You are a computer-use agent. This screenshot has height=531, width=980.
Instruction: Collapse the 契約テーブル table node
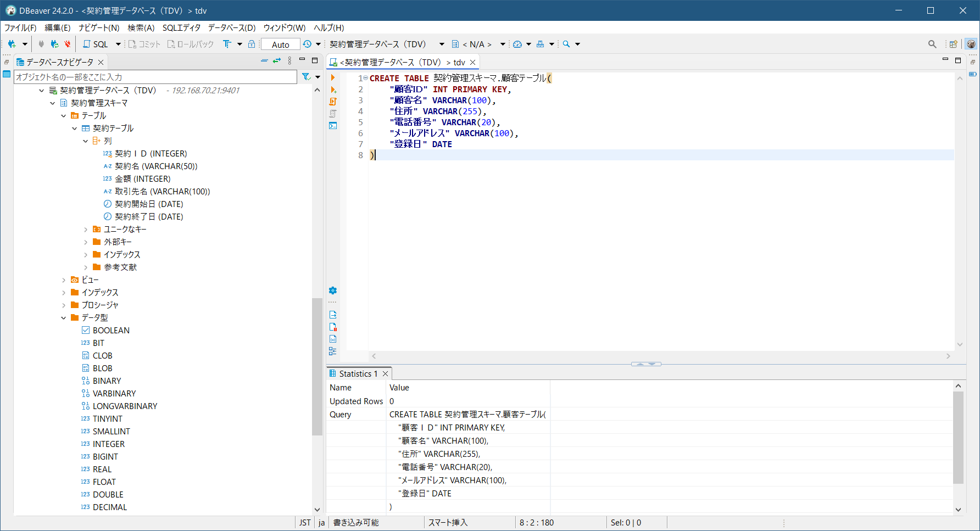tap(75, 128)
